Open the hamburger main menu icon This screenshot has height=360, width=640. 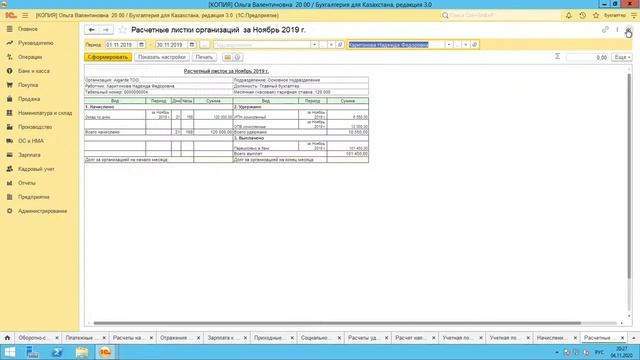[x=25, y=16]
